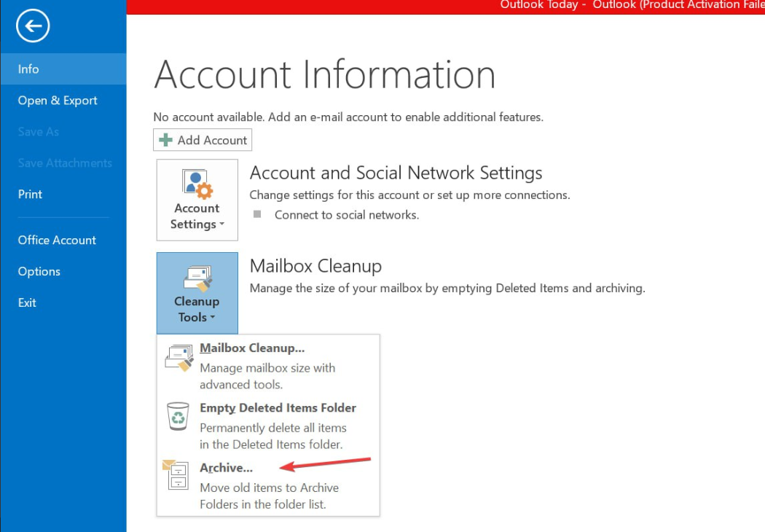Click the 'No account available' message text

348,117
